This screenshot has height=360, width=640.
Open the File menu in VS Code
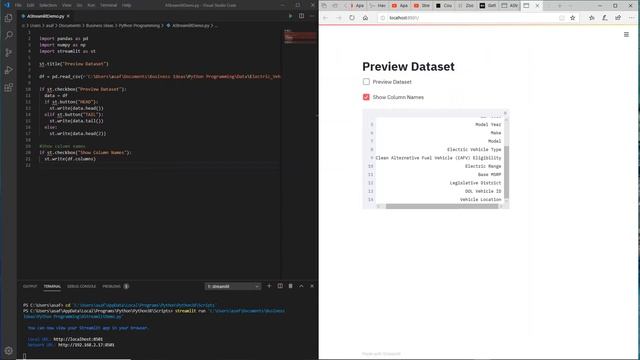tap(18, 5)
